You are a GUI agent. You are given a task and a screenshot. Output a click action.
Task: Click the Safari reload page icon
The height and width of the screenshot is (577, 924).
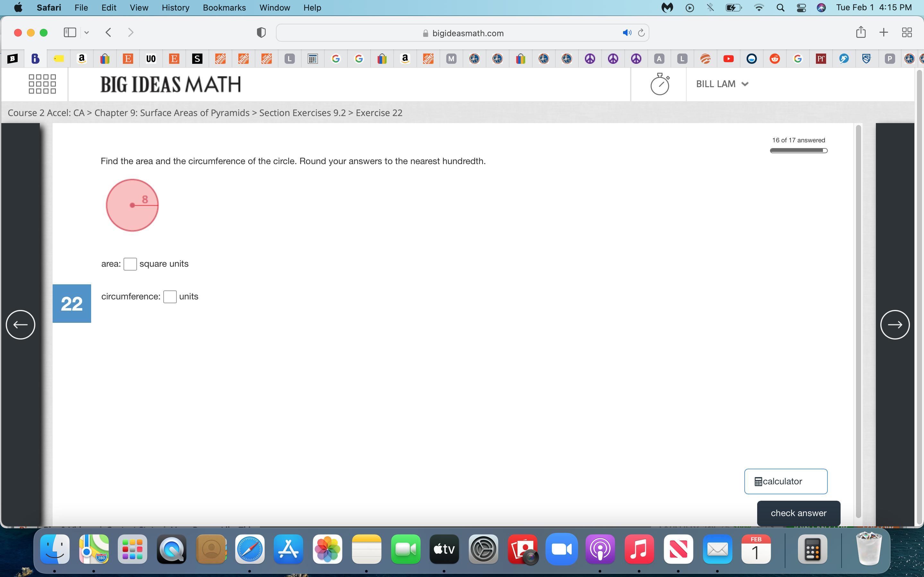pyautogui.click(x=641, y=33)
